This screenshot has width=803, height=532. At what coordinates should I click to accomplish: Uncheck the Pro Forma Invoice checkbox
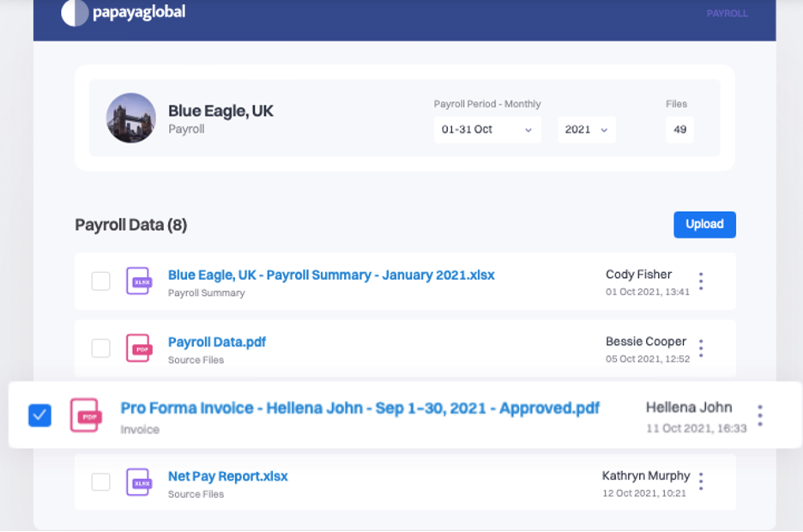point(39,414)
